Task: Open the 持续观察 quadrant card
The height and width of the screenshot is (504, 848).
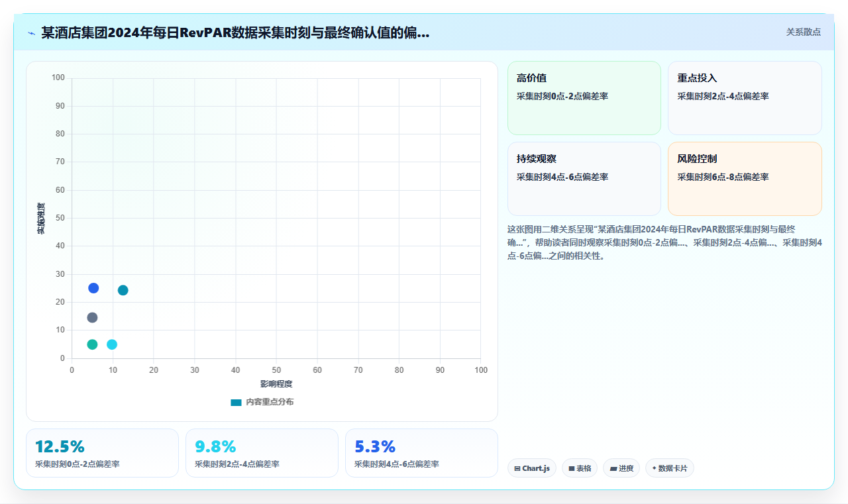Action: [584, 179]
